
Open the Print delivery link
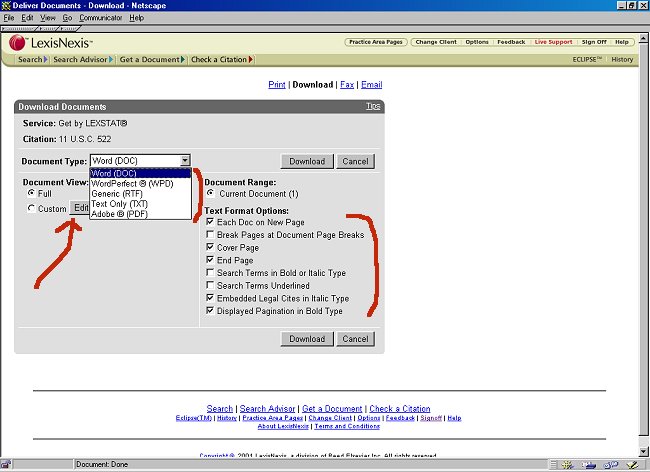pos(276,85)
